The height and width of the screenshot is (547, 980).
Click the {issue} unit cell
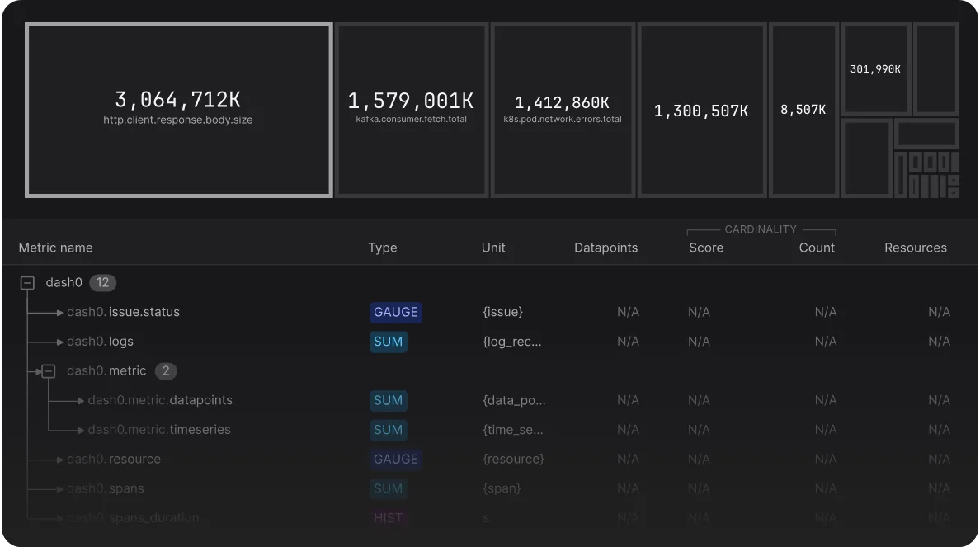(502, 312)
